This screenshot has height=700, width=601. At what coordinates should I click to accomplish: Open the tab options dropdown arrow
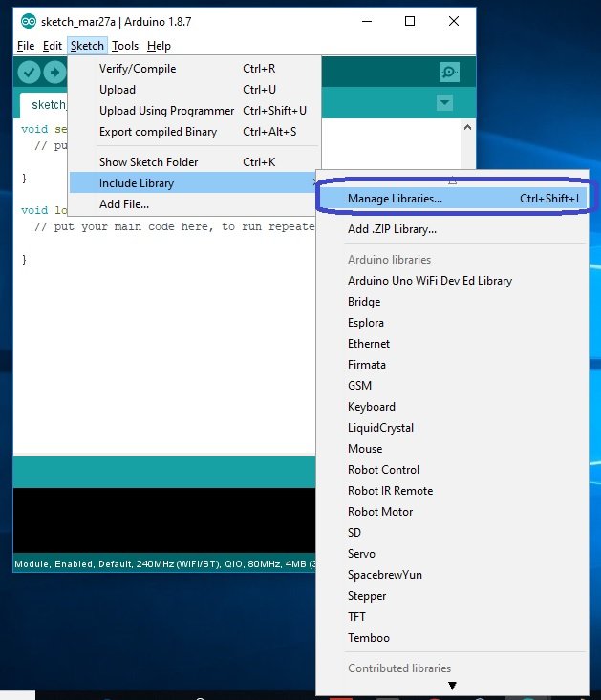click(444, 103)
